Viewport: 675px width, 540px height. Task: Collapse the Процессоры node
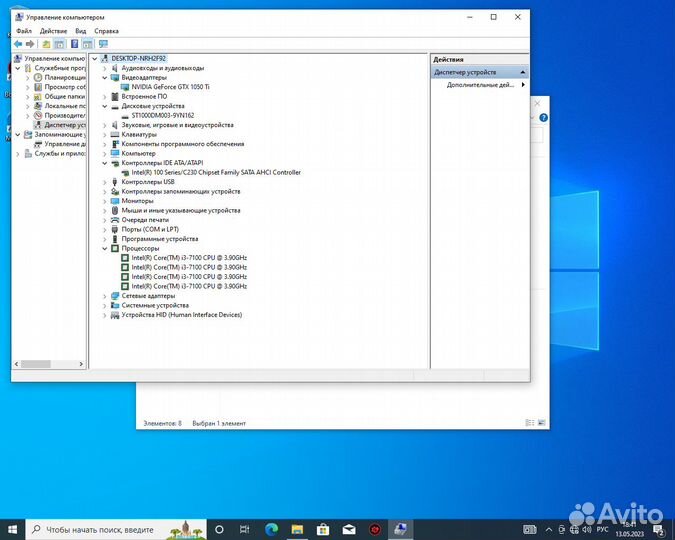coord(104,248)
